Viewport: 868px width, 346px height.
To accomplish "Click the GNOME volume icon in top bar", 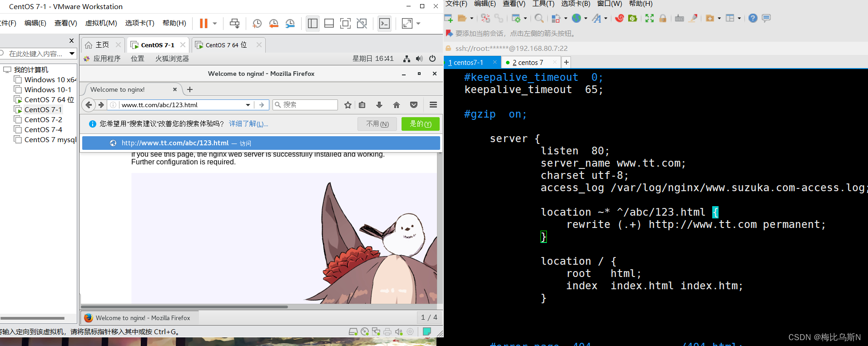I will pos(419,59).
